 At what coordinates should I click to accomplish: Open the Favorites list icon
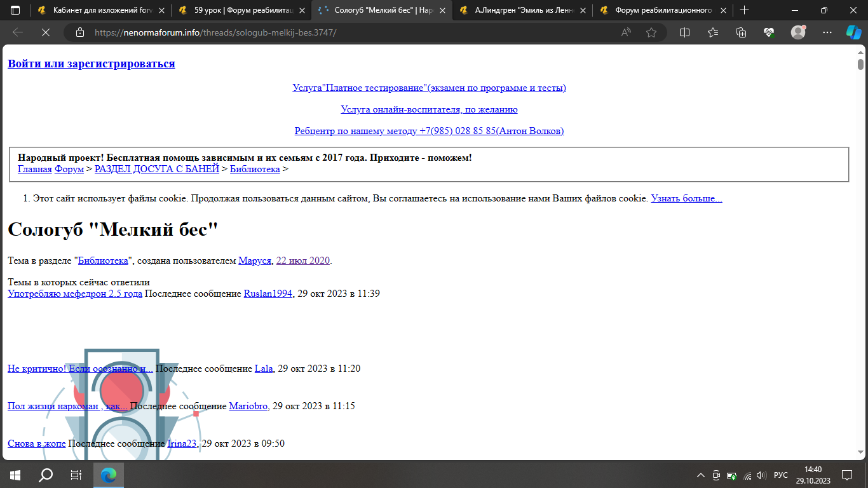tap(712, 32)
